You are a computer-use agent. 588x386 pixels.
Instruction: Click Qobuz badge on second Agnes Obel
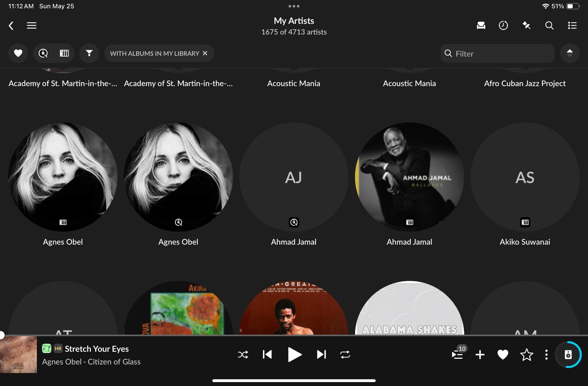point(178,222)
